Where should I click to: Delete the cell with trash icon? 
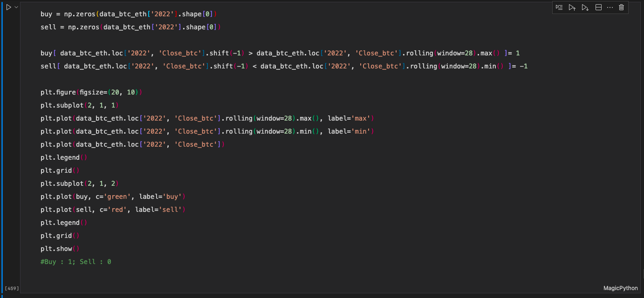coord(621,7)
